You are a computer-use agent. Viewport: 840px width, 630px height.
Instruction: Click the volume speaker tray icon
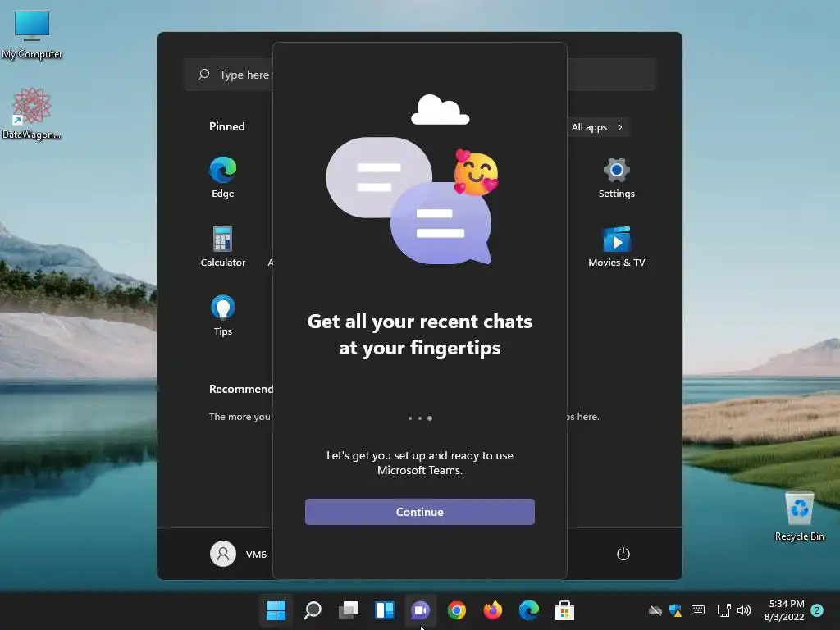click(x=744, y=610)
